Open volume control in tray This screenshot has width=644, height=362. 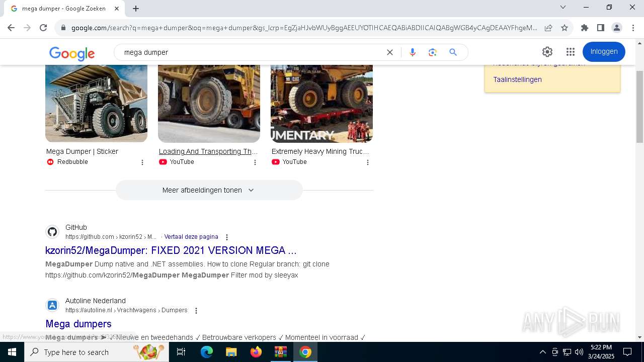click(579, 352)
